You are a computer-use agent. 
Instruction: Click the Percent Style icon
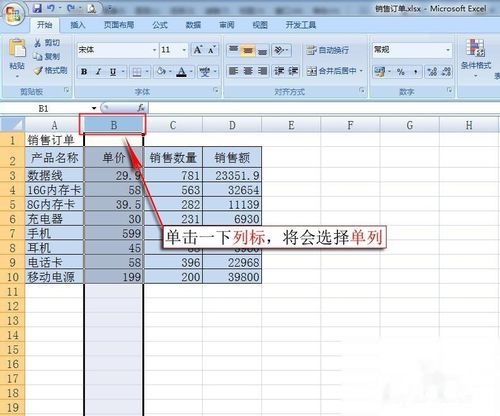401,71
